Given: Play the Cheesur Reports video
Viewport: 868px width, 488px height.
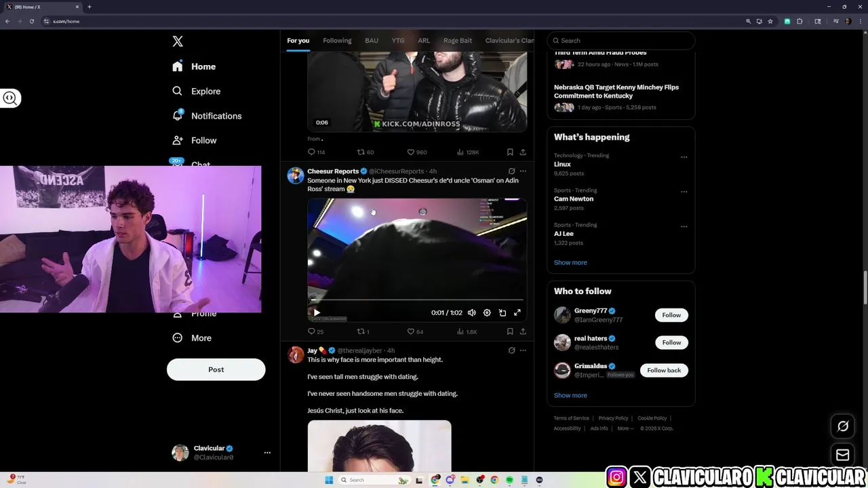Looking at the screenshot, I should pos(317,312).
